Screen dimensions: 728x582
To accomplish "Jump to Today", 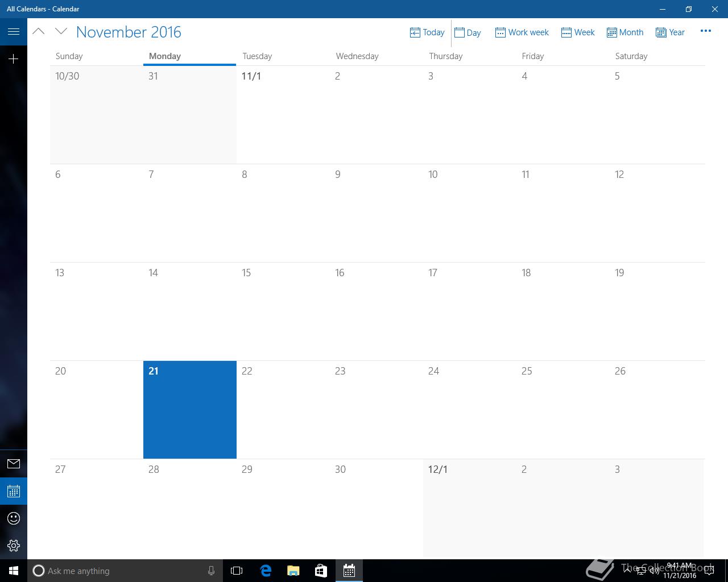I will 427,32.
